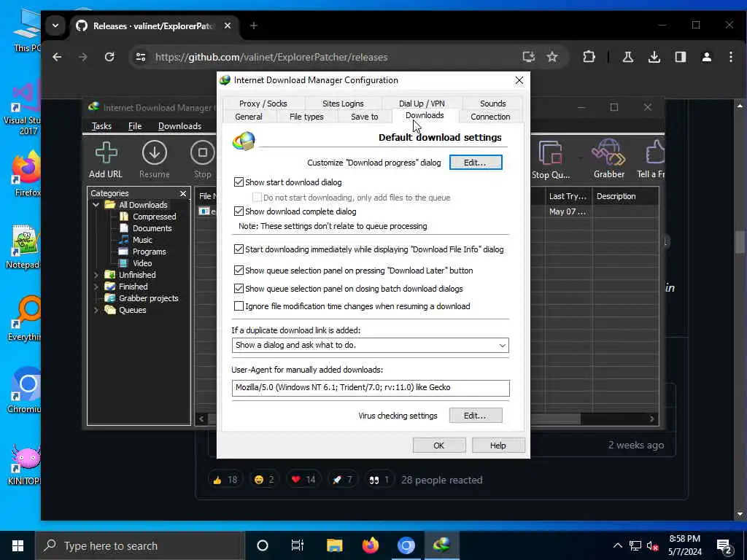The height and width of the screenshot is (560, 747).
Task: Click the Windows taskbar search box
Action: [x=140, y=545]
